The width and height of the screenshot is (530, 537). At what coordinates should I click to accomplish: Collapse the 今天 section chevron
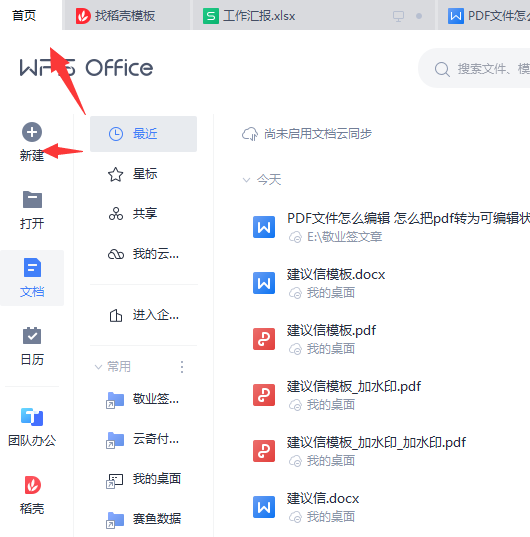246,180
